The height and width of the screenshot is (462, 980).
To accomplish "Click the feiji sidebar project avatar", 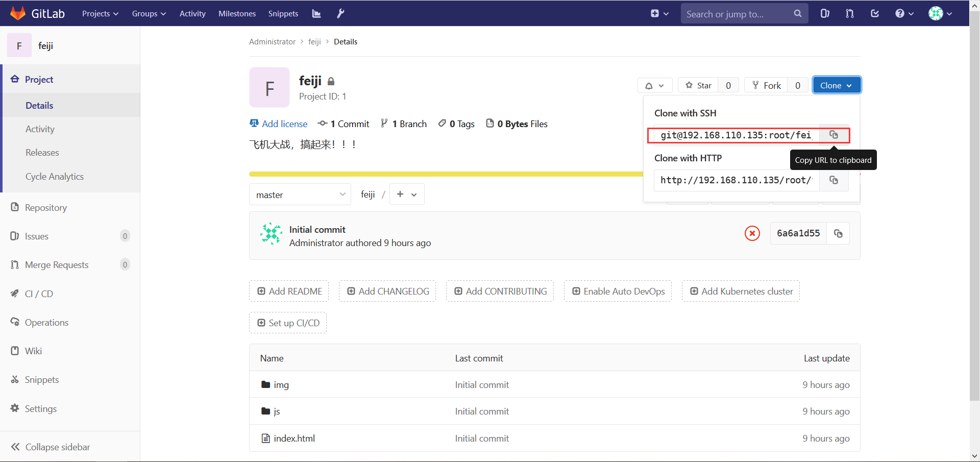I will point(19,45).
